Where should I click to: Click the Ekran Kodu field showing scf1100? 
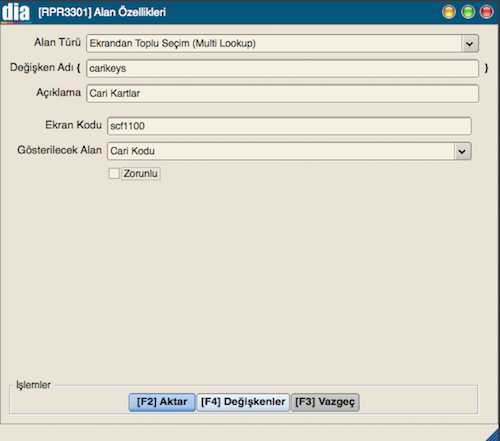pyautogui.click(x=289, y=126)
